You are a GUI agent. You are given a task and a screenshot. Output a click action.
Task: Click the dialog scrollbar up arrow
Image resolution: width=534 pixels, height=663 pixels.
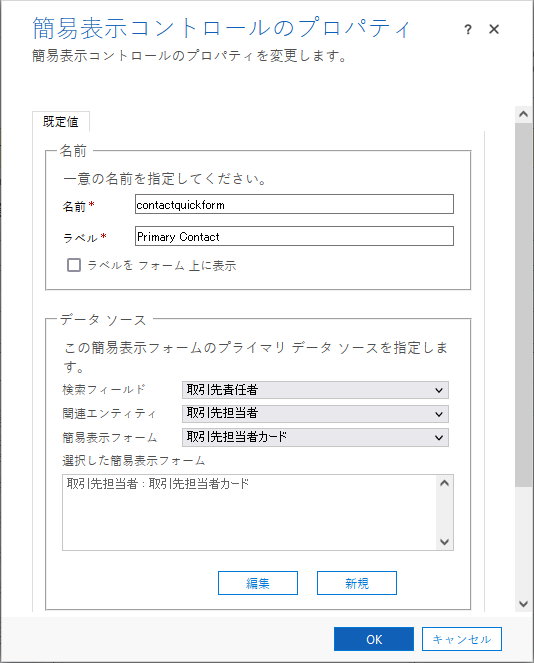click(x=523, y=114)
